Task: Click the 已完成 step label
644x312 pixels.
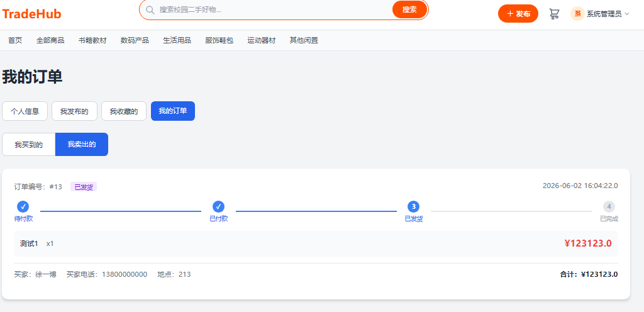Action: (x=609, y=219)
